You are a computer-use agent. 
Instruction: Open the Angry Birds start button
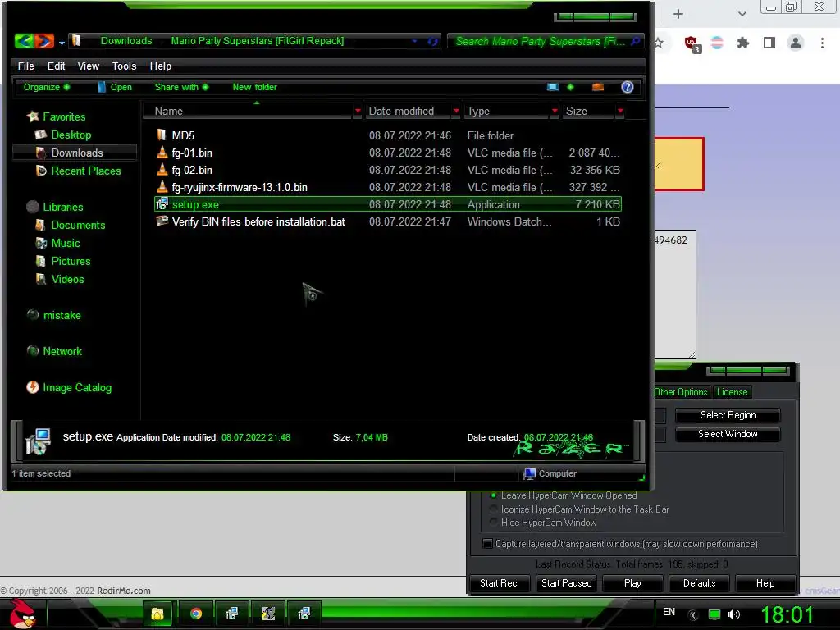(22, 614)
